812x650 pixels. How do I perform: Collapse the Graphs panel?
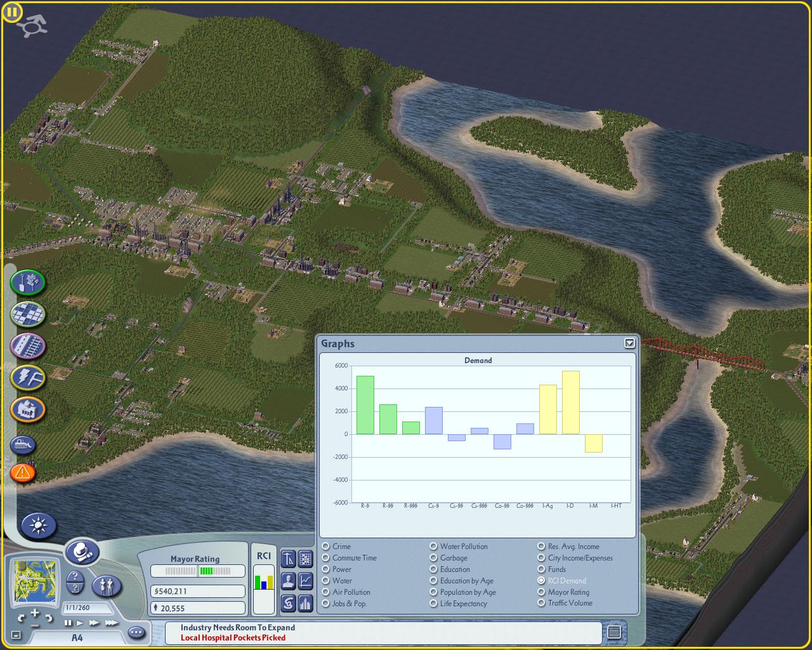pyautogui.click(x=629, y=343)
